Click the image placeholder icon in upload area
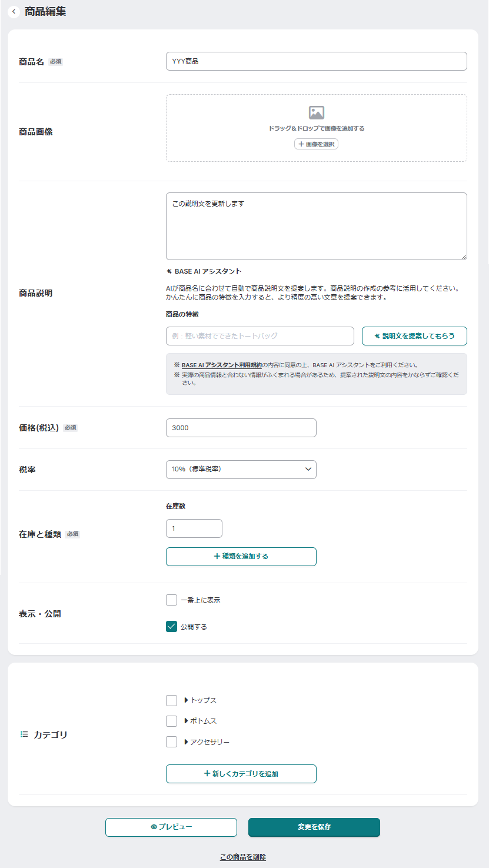This screenshot has height=868, width=489. (317, 112)
